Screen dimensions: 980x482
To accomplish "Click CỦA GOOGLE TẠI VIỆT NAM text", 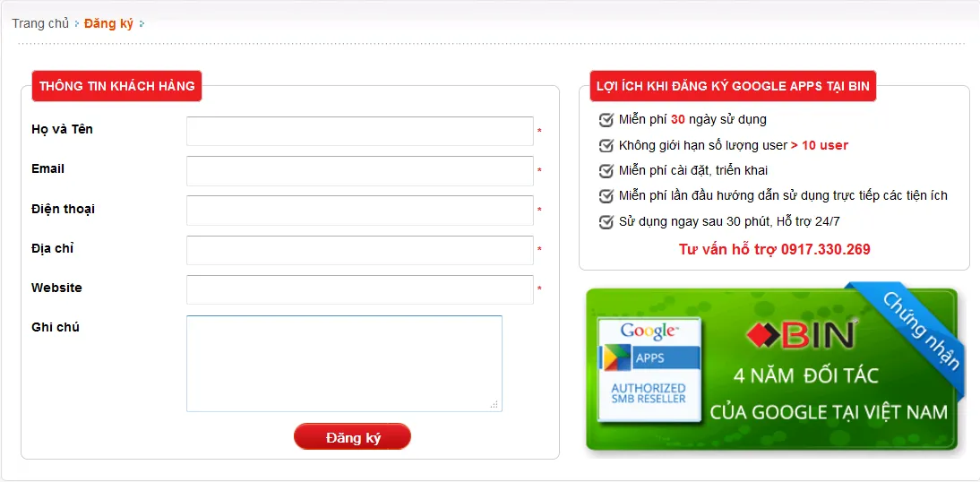I will point(829,413).
